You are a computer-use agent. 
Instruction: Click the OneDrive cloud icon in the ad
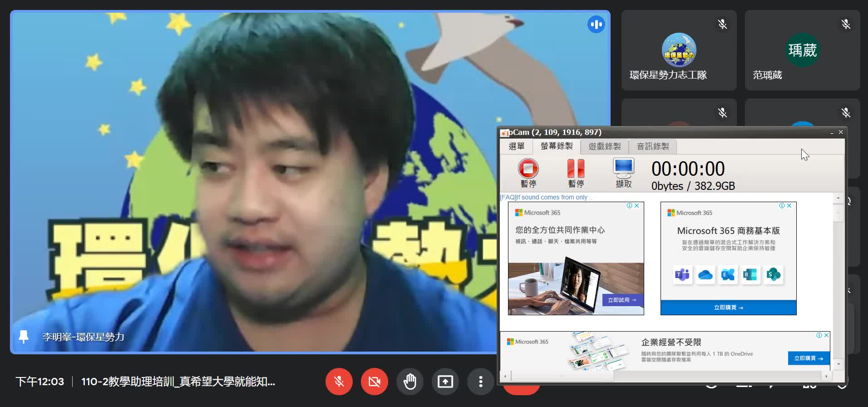pyautogui.click(x=705, y=274)
